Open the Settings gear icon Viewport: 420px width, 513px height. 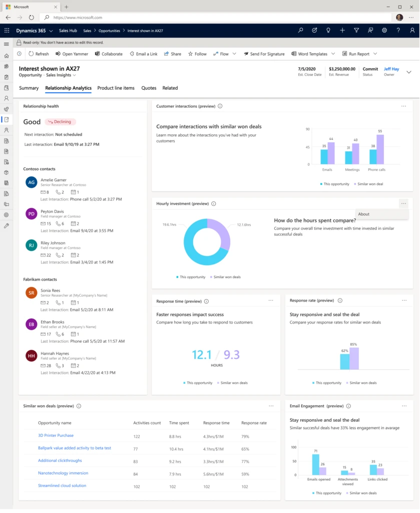click(384, 31)
